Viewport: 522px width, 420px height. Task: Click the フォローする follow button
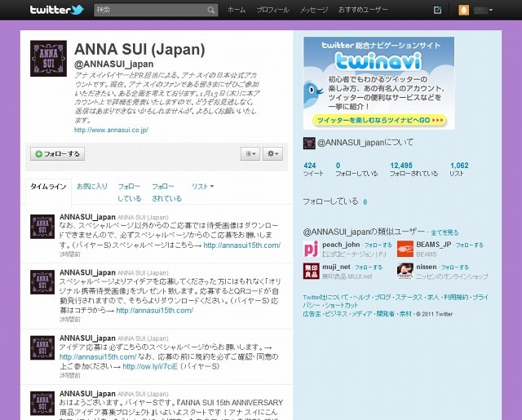tap(57, 154)
